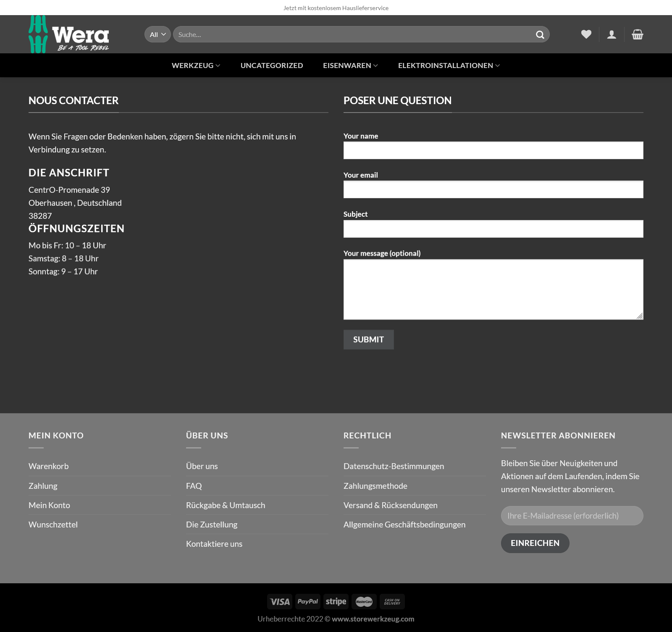Open the Datenschutz-Bestimmungen link
672x632 pixels.
click(394, 466)
